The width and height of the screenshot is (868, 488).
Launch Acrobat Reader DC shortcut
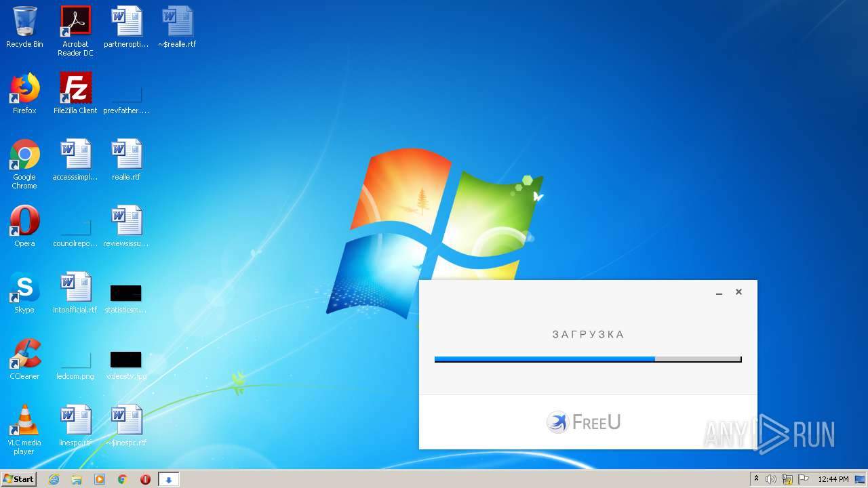[x=75, y=31]
